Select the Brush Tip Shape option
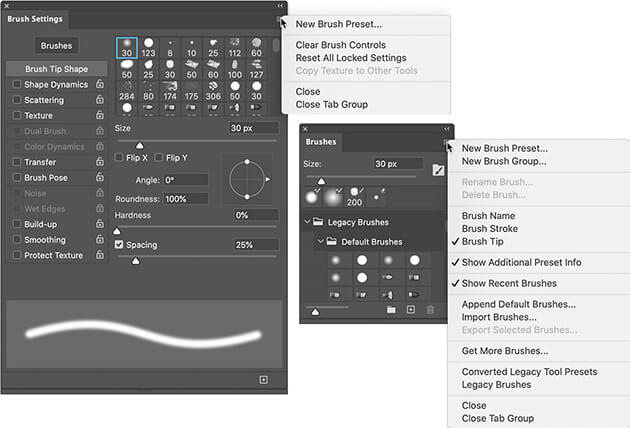630x428 pixels. click(56, 69)
